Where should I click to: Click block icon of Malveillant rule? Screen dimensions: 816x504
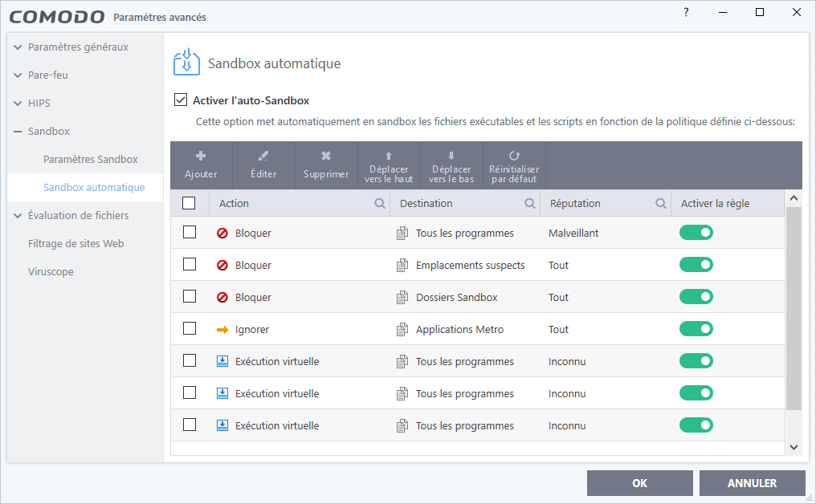tap(222, 233)
